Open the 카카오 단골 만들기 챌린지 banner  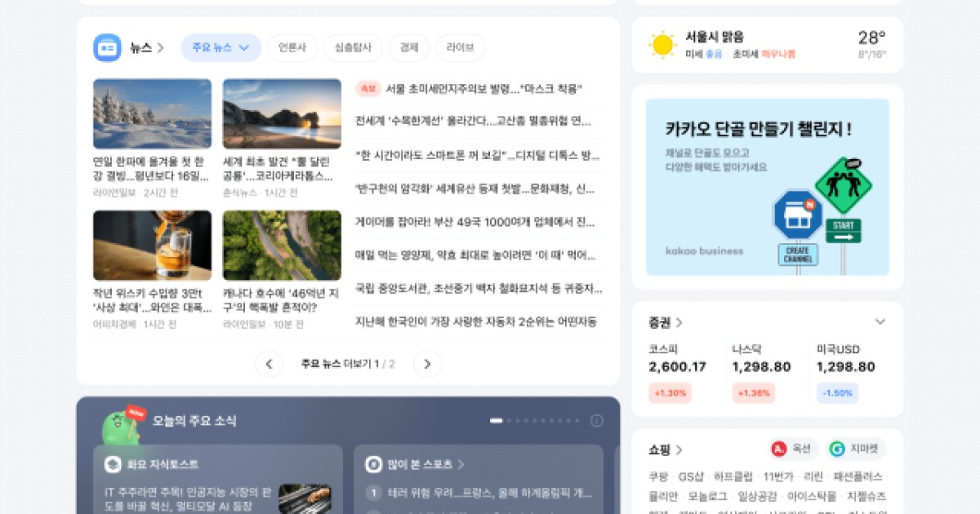pos(768,187)
